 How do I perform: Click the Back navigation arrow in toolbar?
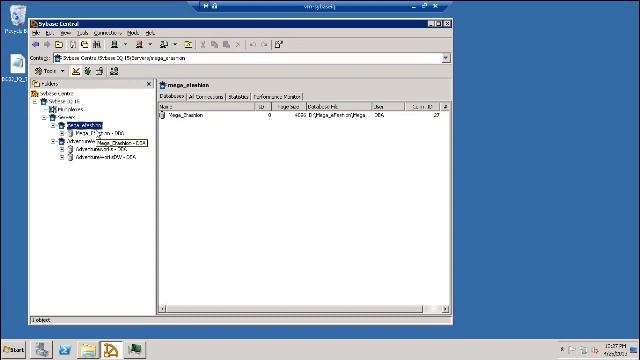point(36,44)
